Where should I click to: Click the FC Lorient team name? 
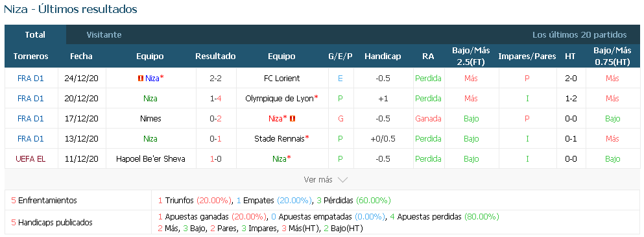[x=281, y=78]
